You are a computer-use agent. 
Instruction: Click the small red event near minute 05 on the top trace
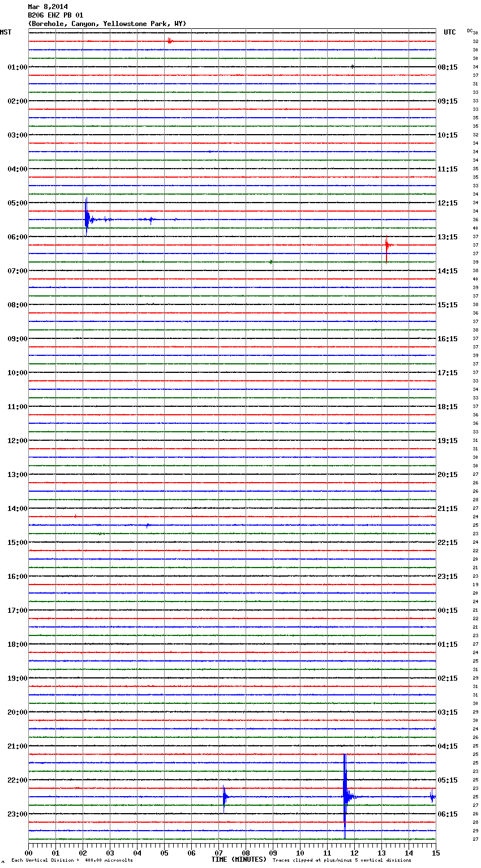169,41
